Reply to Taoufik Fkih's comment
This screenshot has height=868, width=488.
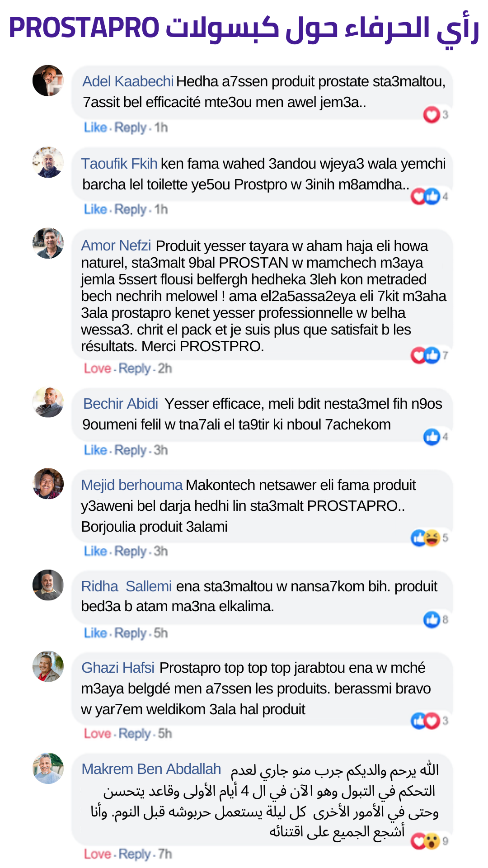(131, 209)
